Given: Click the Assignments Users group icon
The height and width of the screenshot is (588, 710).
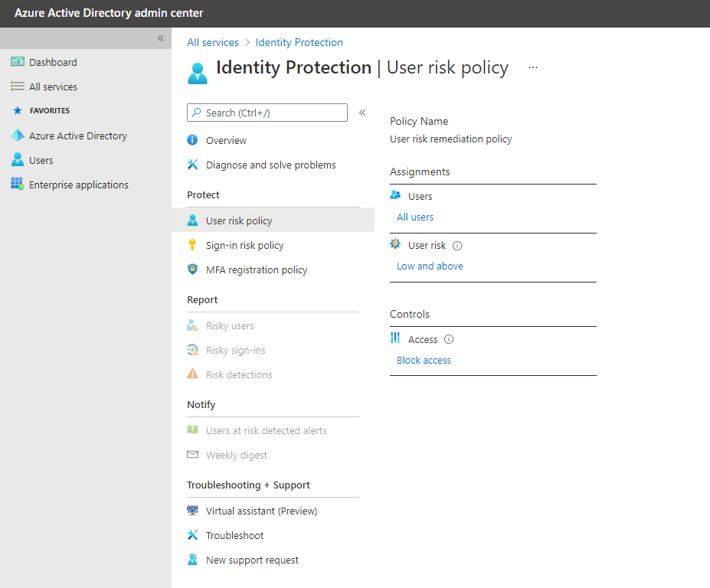Looking at the screenshot, I should click(x=395, y=195).
